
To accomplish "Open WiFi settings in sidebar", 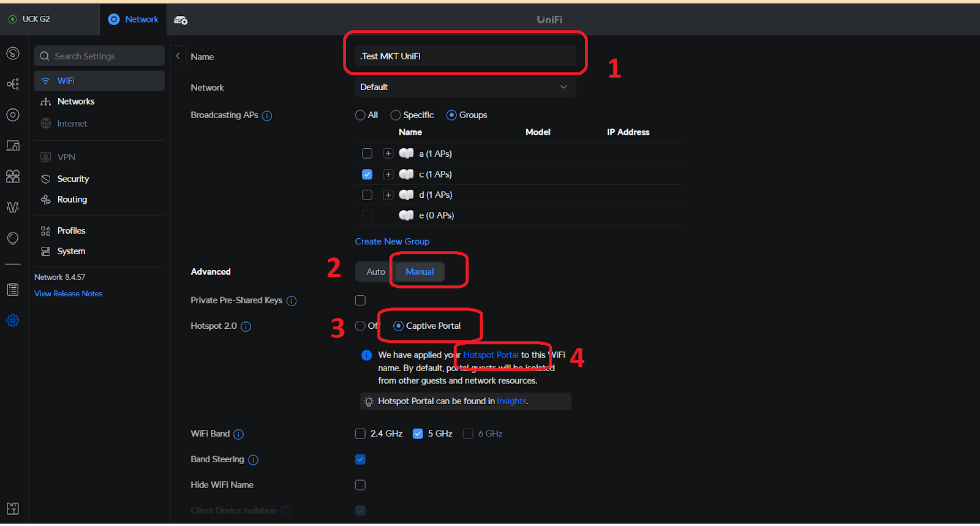I will pyautogui.click(x=99, y=81).
